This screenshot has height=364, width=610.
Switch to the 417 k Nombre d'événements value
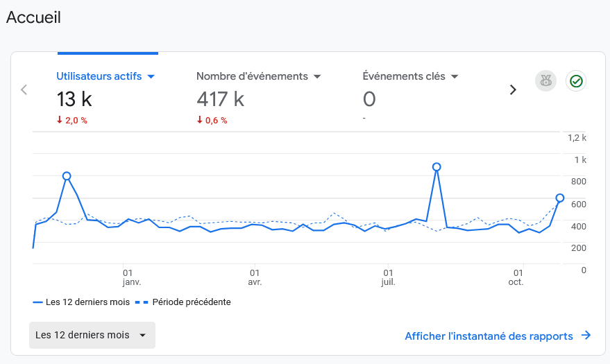(220, 100)
